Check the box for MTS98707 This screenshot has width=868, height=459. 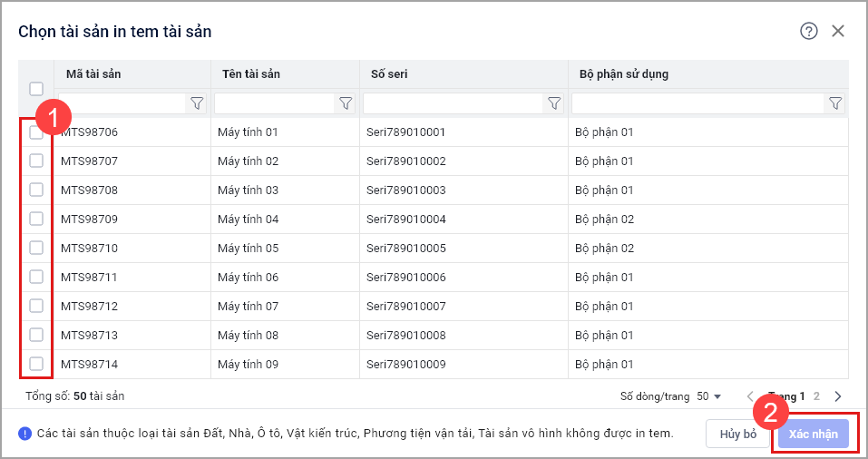point(36,161)
